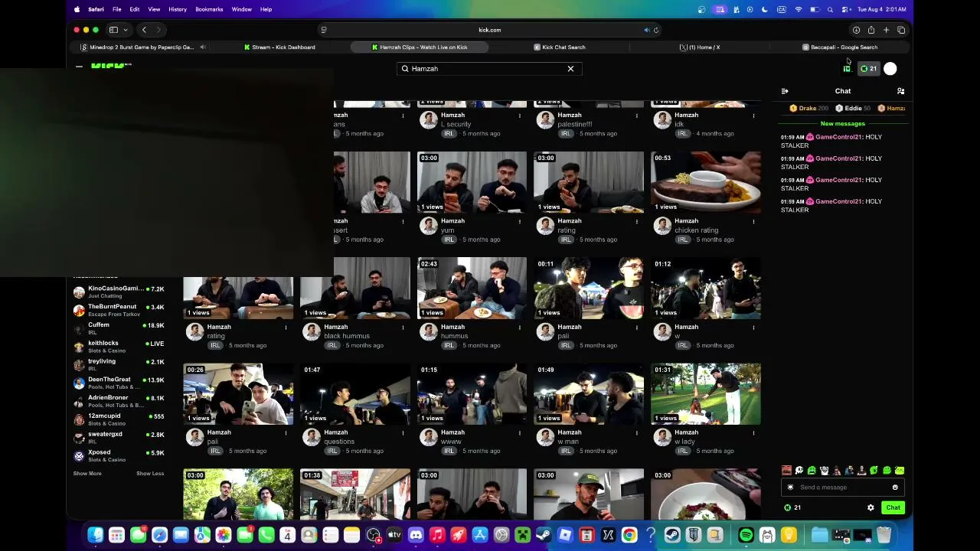The image size is (980, 551).
Task: Go back using Safari back arrow
Action: pos(144,30)
